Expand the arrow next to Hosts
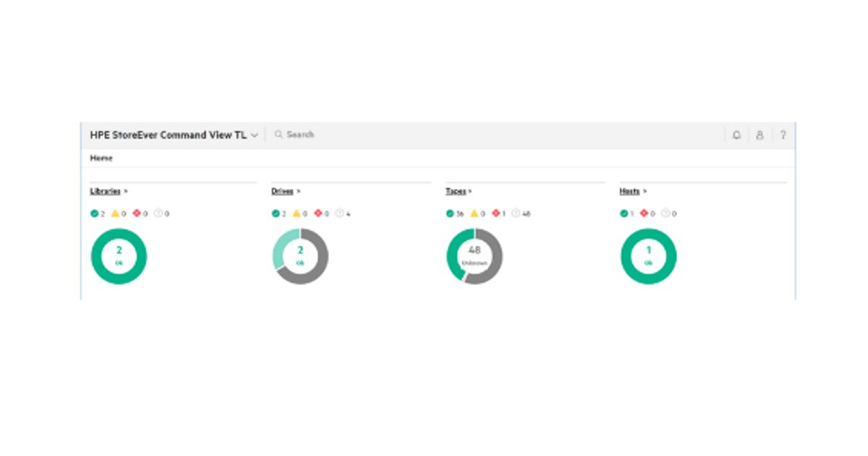Viewport: 868px width, 456px height. 644,191
